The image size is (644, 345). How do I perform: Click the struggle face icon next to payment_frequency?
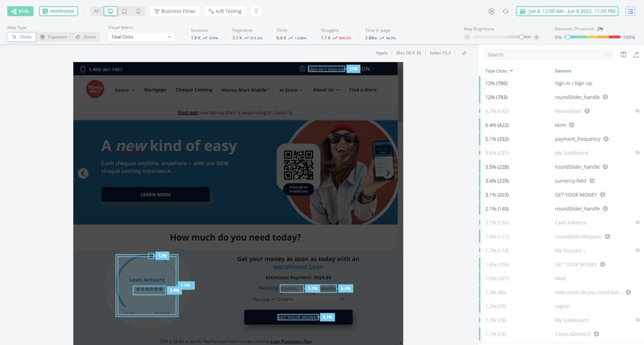point(606,139)
